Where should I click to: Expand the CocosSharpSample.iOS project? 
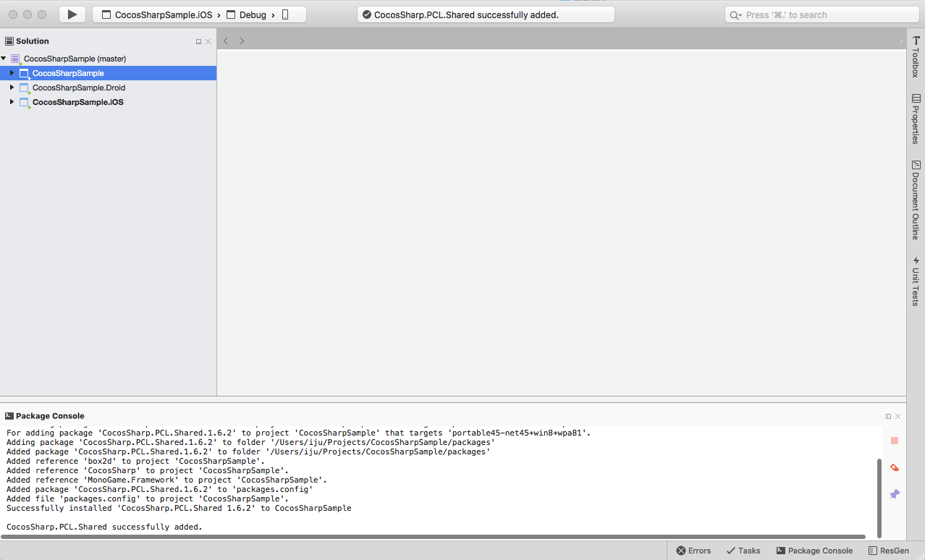[12, 102]
